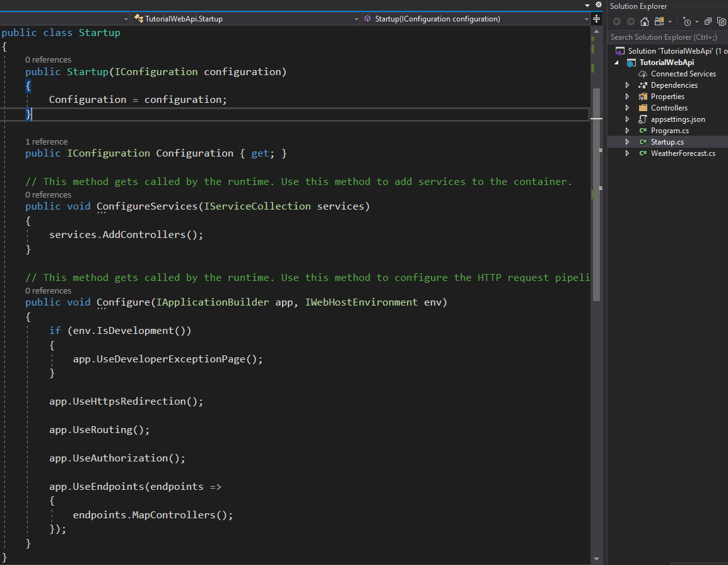
Task: Open the Pending Changes Filter dropdown arrow
Action: coord(697,22)
